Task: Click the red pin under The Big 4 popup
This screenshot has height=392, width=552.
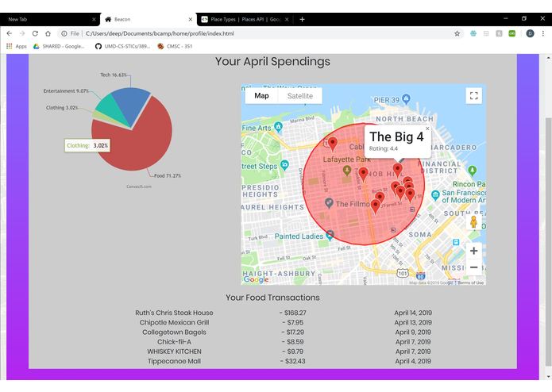Action: (397, 170)
